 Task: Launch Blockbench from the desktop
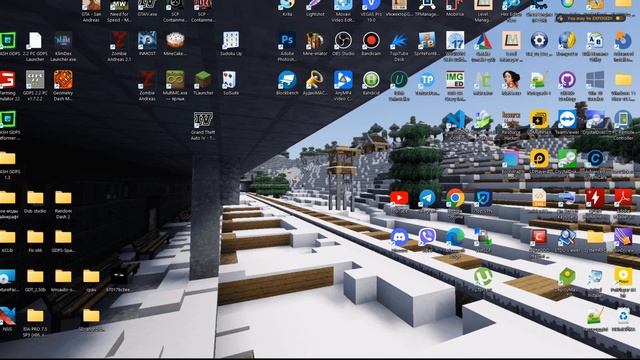287,80
